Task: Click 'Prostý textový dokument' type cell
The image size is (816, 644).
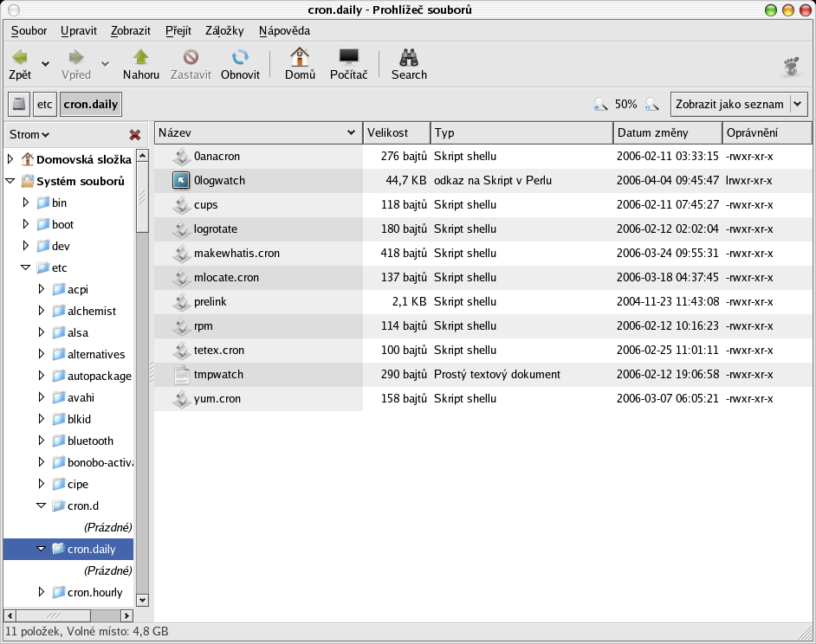Action: tap(497, 375)
